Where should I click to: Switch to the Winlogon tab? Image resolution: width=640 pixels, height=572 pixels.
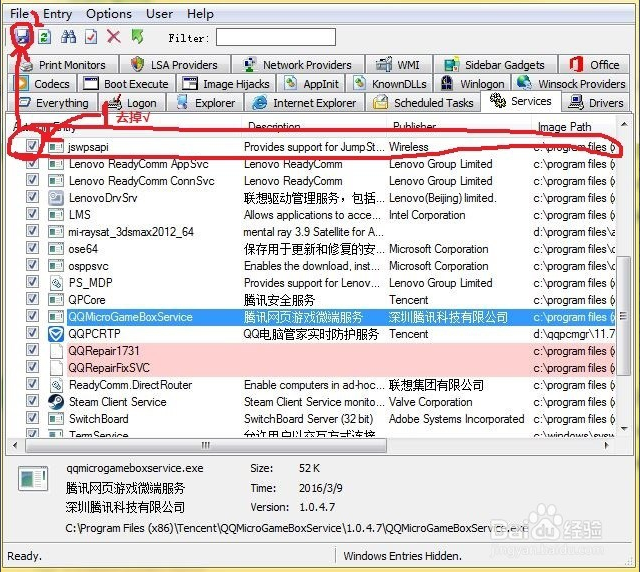tap(472, 84)
